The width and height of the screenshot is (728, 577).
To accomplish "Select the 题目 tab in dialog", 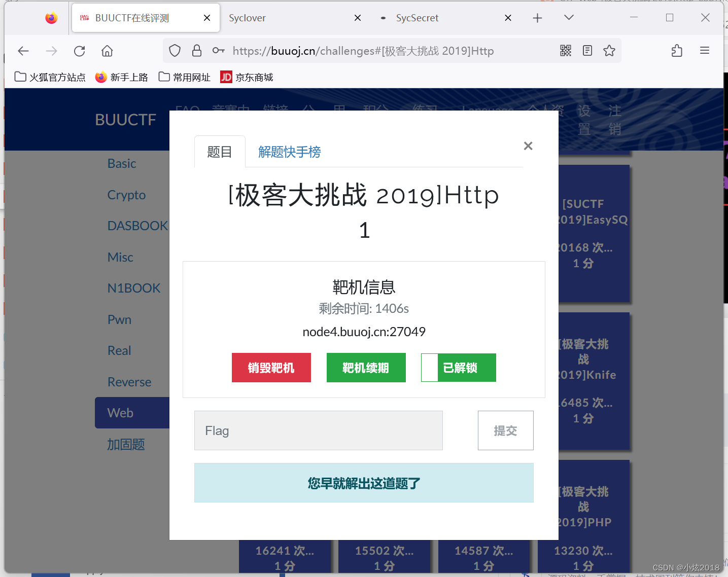I will point(220,152).
